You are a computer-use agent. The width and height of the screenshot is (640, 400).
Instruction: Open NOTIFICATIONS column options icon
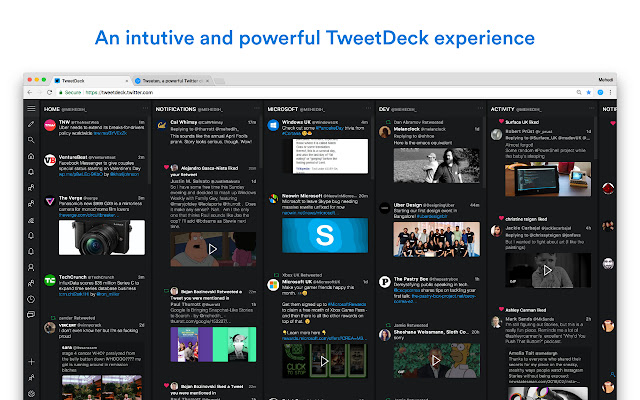(257, 108)
